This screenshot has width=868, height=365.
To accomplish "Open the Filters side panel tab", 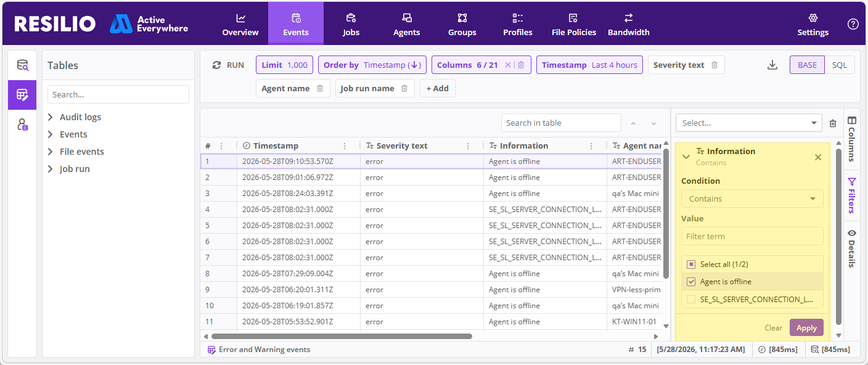I will (x=852, y=195).
